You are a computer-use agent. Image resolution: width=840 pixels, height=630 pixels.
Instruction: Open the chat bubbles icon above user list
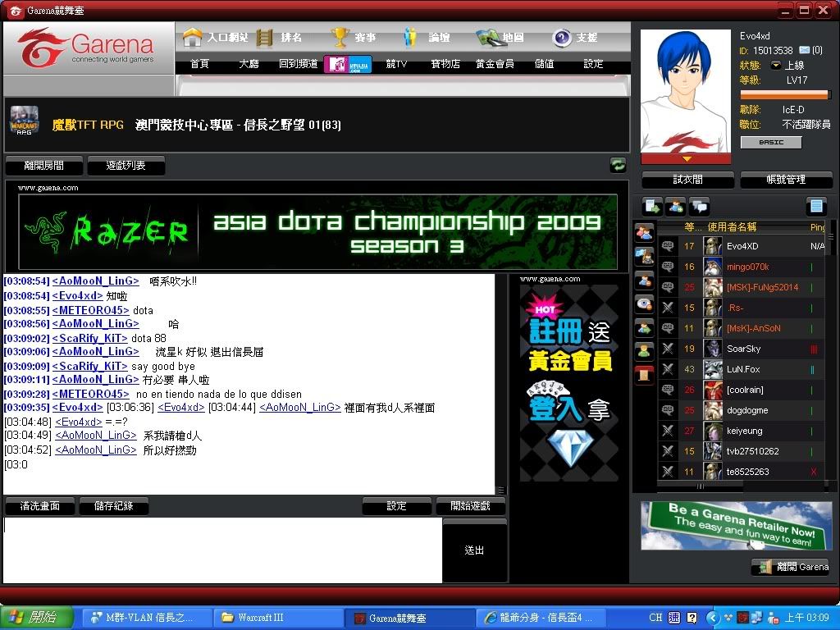[x=700, y=206]
